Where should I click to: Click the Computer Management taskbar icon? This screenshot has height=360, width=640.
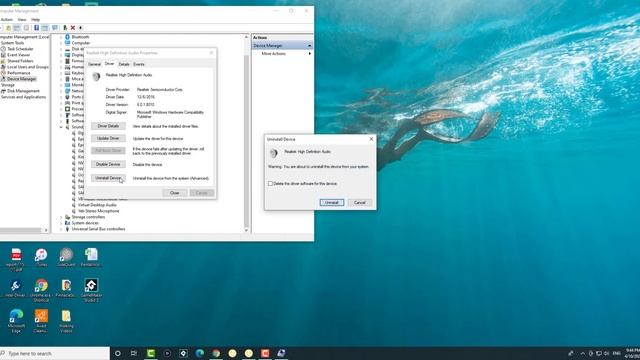tap(281, 353)
